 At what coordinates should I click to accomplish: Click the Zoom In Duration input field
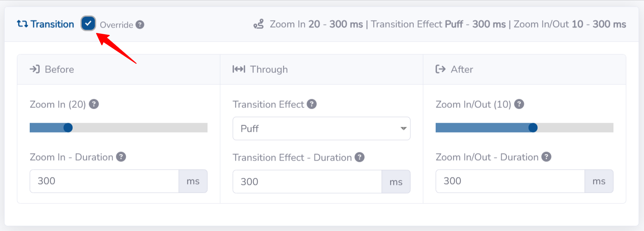click(104, 181)
